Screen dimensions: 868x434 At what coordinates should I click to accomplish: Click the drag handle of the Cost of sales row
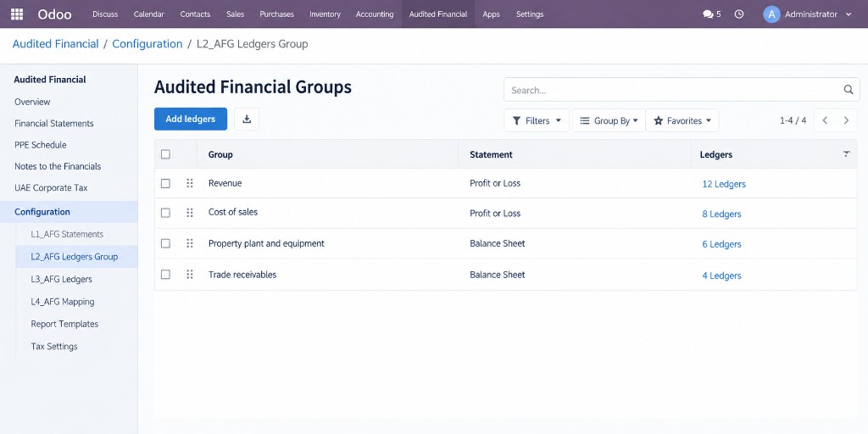point(190,213)
